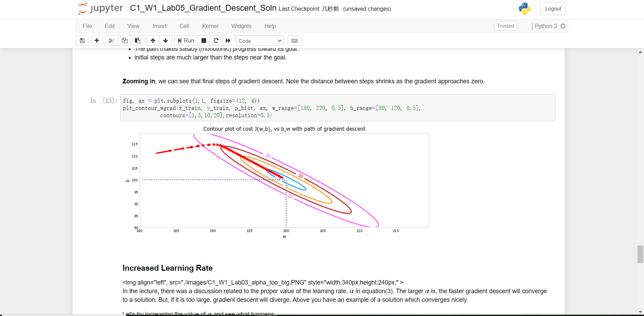The height and width of the screenshot is (316, 644).
Task: Insert a new cell with the plus icon
Action: tap(97, 40)
